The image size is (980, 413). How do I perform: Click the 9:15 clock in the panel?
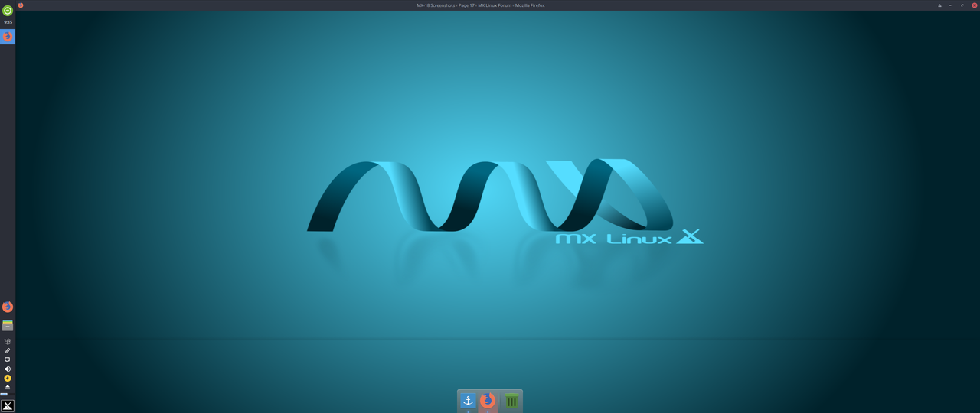(x=8, y=22)
